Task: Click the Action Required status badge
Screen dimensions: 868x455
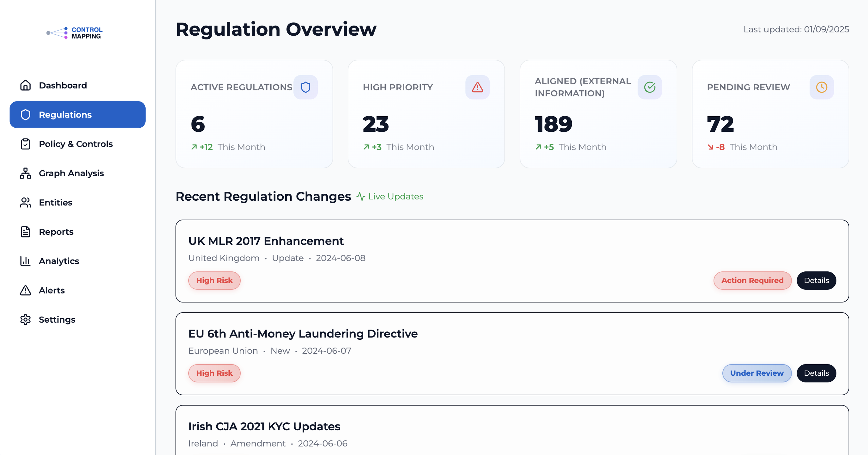Action: tap(752, 280)
